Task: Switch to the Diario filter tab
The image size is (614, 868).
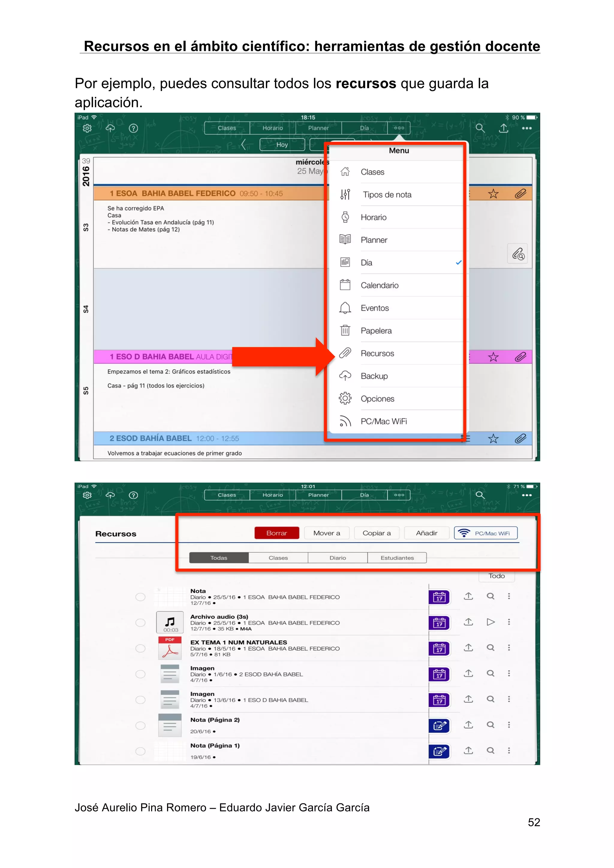Action: (x=338, y=558)
